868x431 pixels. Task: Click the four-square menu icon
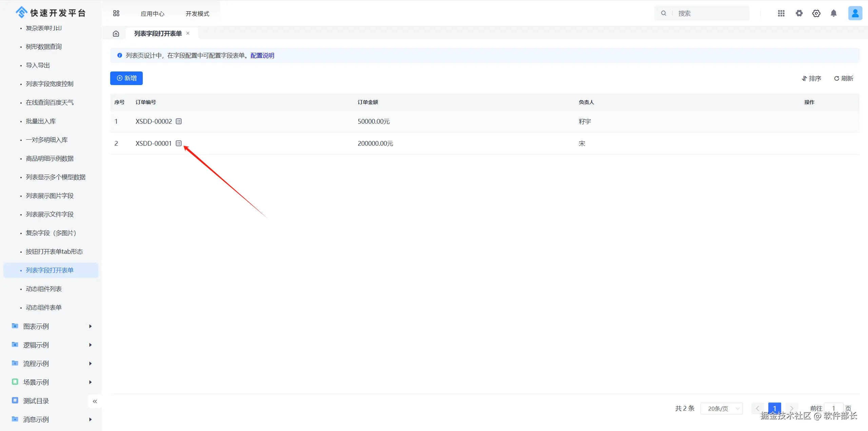coord(116,13)
